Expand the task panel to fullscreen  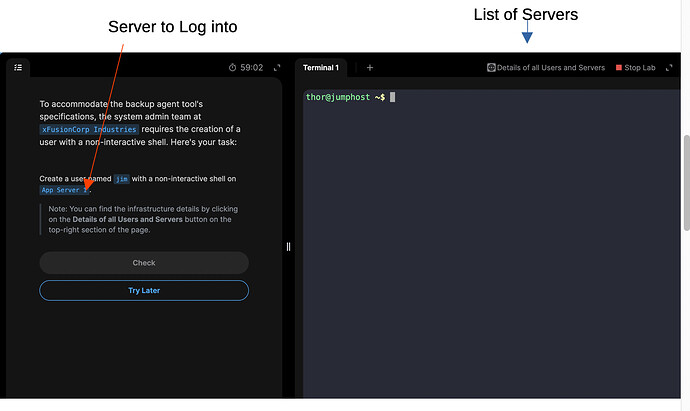coord(277,68)
